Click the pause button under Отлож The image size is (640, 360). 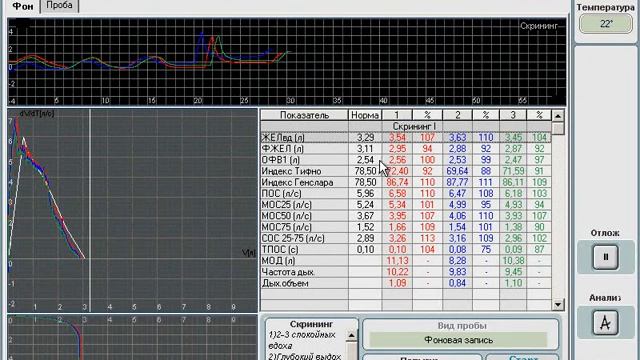click(x=605, y=257)
